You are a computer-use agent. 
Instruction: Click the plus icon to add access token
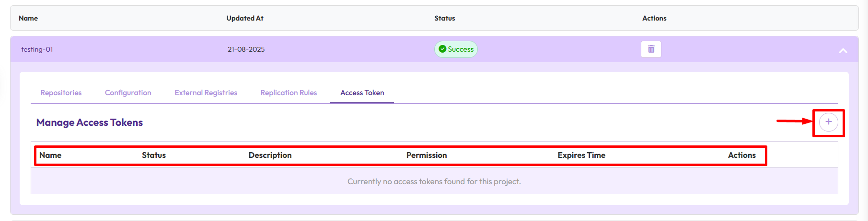click(828, 122)
